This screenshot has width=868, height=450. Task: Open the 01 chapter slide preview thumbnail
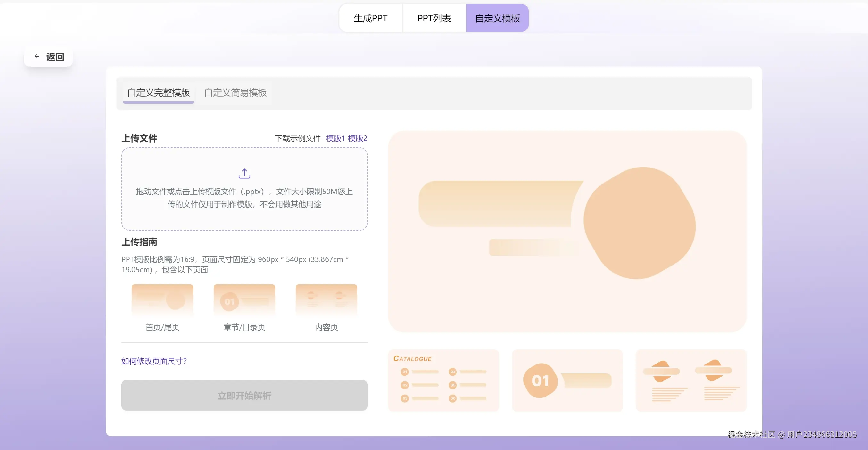567,380
